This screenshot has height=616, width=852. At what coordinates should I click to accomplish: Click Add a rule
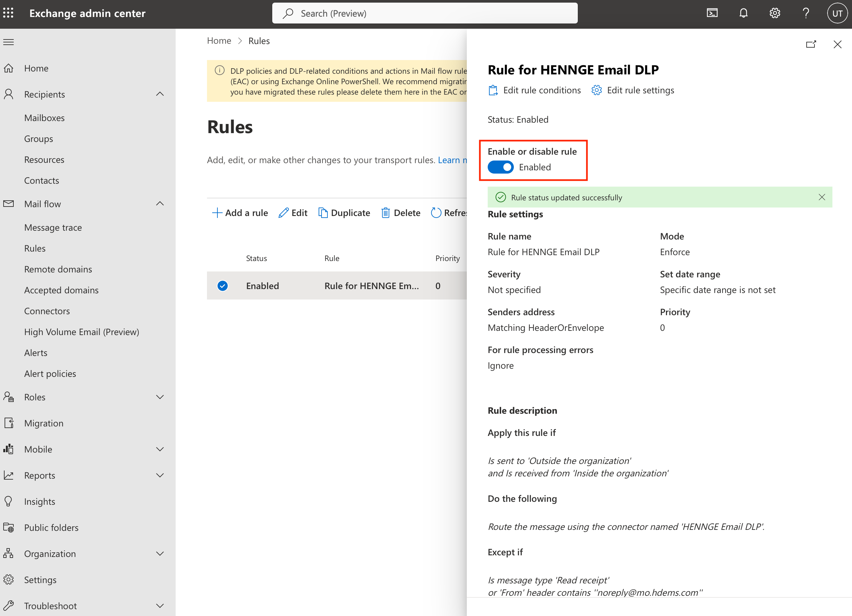coord(240,213)
